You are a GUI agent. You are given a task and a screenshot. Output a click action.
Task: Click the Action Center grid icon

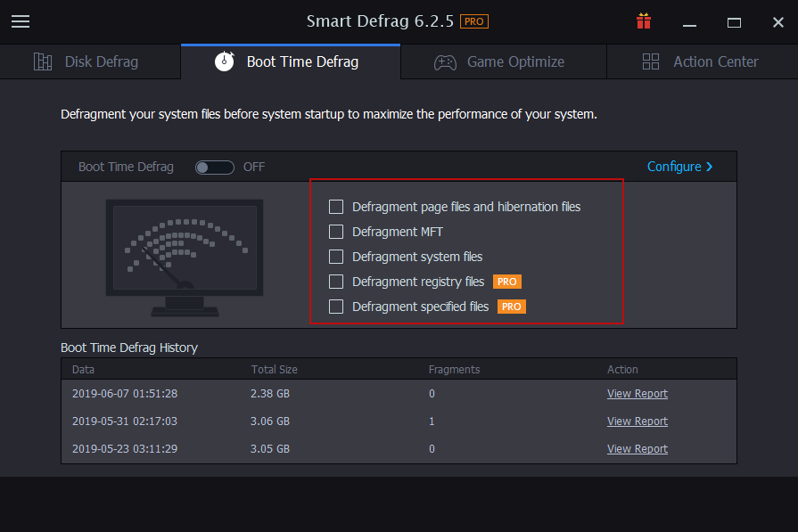point(650,61)
